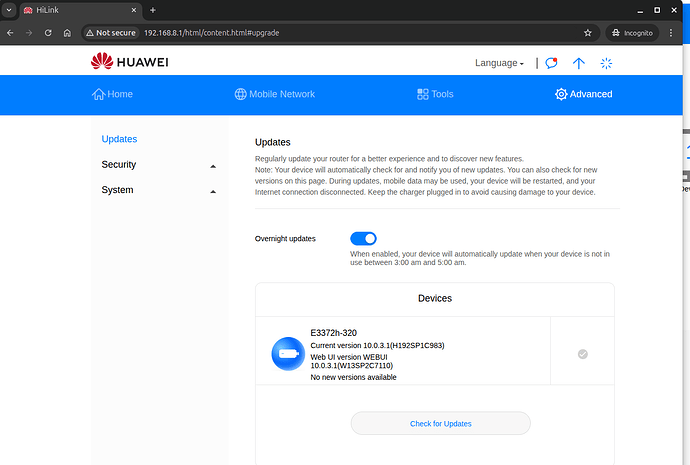Switch to the Mobile Network tab

pyautogui.click(x=274, y=94)
